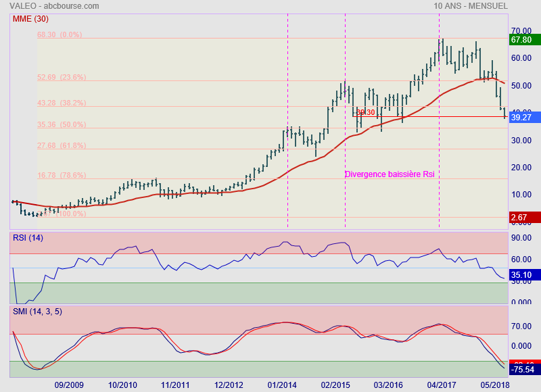The height and width of the screenshot is (392, 541).
Task: Click the 10/2010 date axis label
Action: coord(122,385)
